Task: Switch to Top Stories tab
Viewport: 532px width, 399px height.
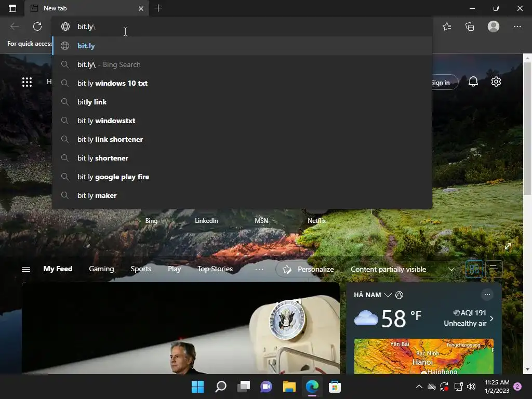Action: click(215, 269)
